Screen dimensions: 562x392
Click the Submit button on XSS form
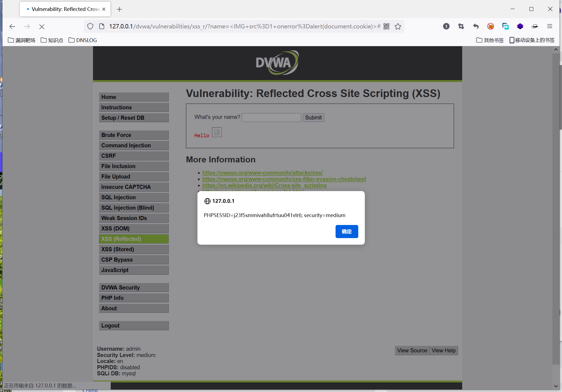coord(313,118)
